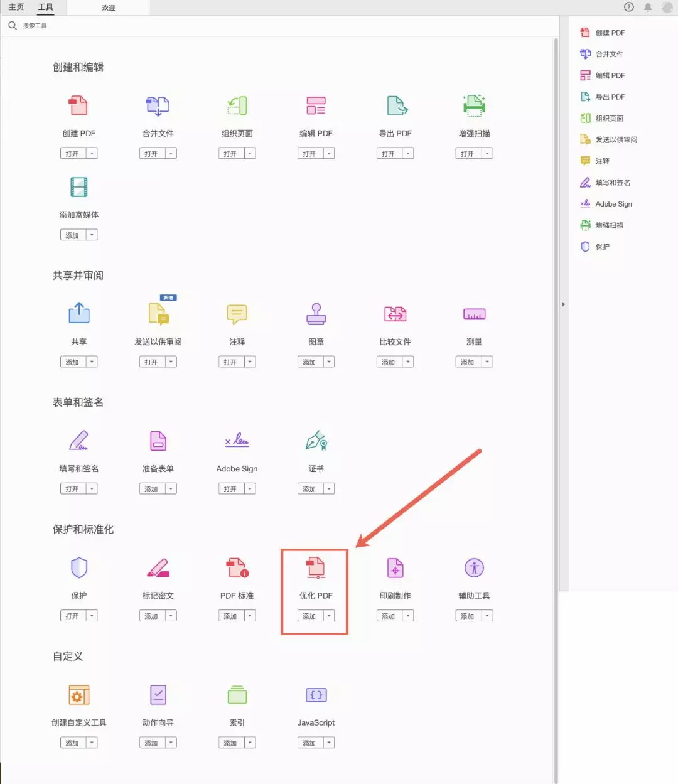Open the JavaScript tool icon

pos(316,695)
